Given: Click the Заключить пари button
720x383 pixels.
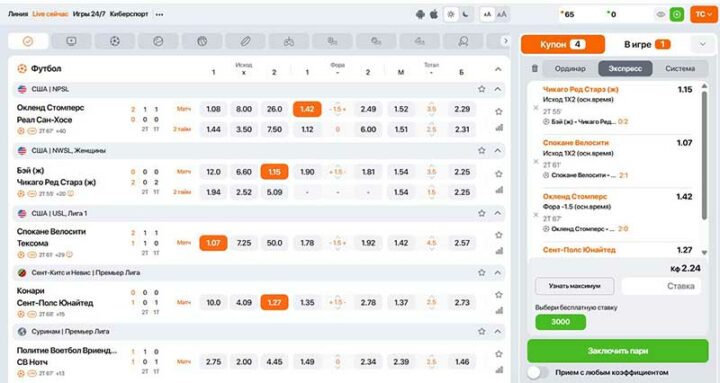Looking at the screenshot, I should (x=618, y=351).
